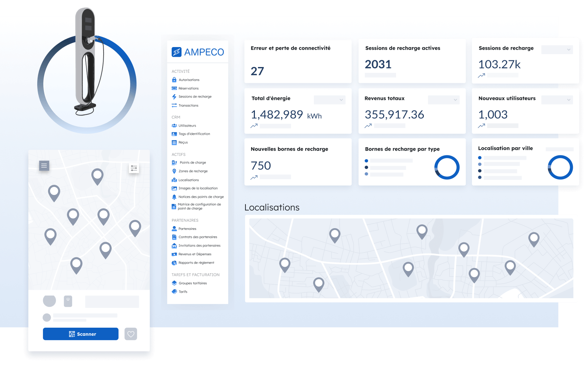Open the hamburger menu on mobile map
This screenshot has width=588, height=371.
coord(44,166)
